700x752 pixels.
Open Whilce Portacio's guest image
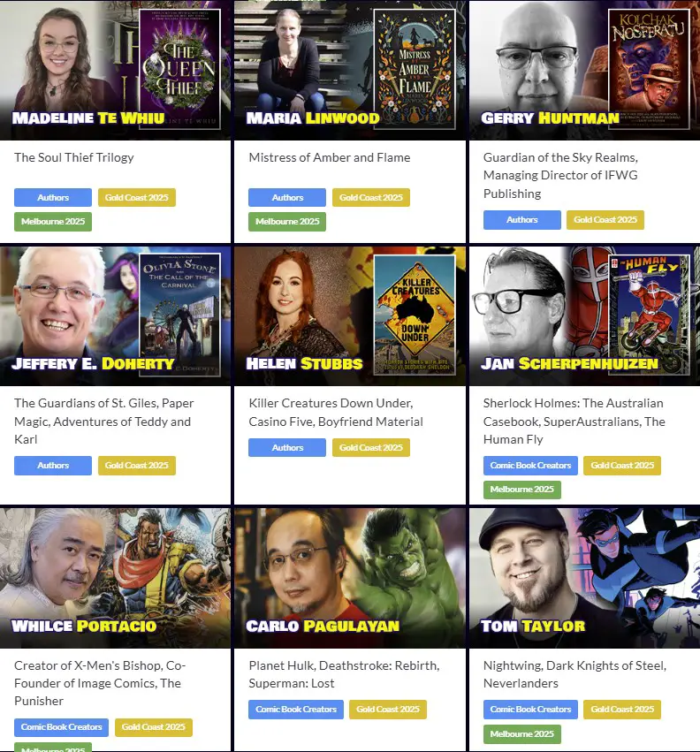point(115,579)
